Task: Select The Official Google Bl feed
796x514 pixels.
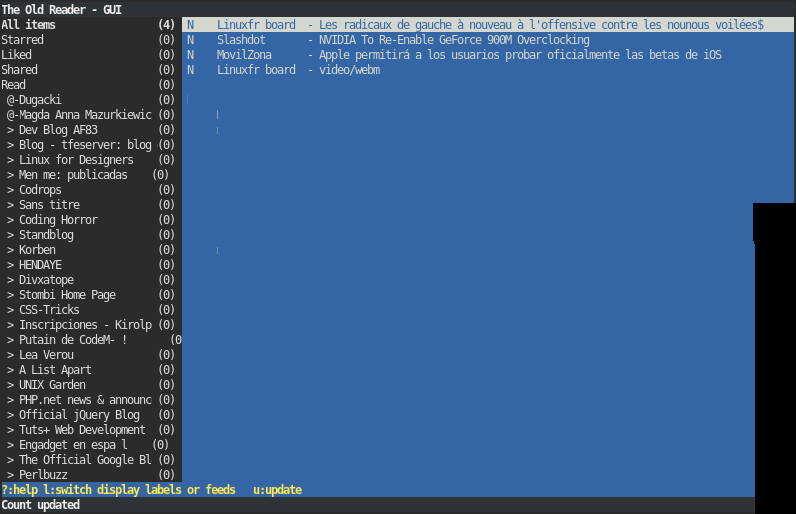Action: [90, 460]
